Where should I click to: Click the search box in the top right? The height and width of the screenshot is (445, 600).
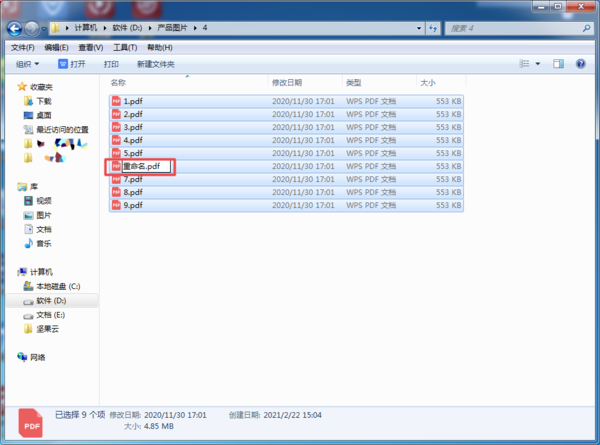tap(520, 27)
